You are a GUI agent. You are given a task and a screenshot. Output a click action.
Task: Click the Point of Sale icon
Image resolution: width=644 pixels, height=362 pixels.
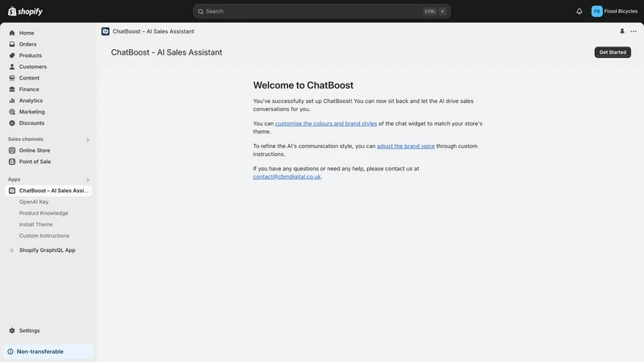tap(12, 162)
